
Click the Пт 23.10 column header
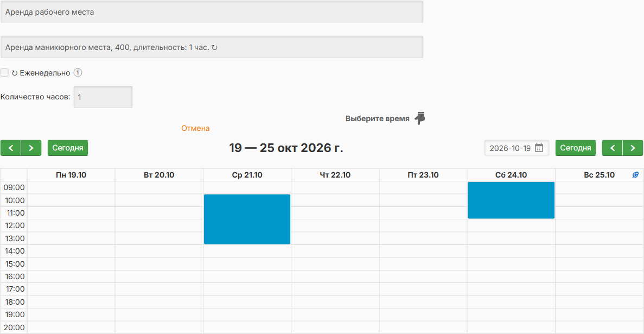423,175
